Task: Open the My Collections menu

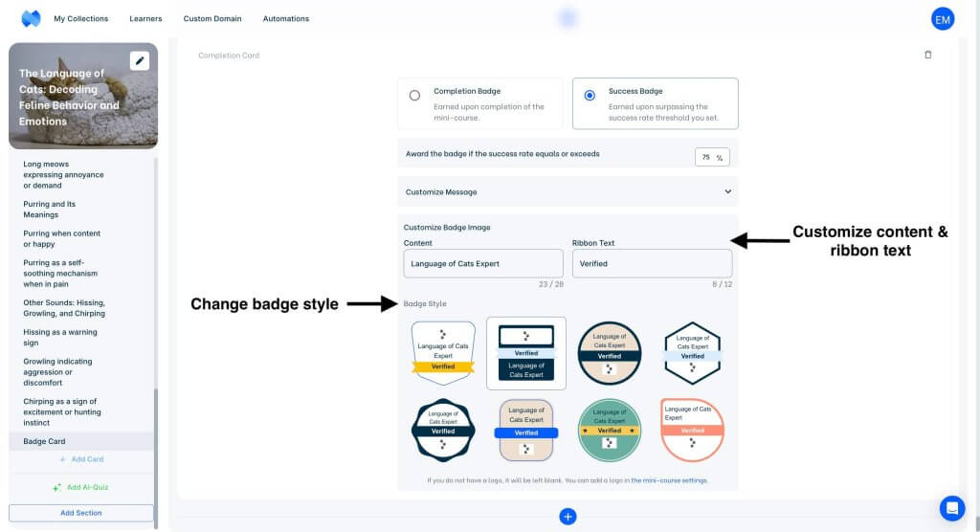Action: (80, 18)
